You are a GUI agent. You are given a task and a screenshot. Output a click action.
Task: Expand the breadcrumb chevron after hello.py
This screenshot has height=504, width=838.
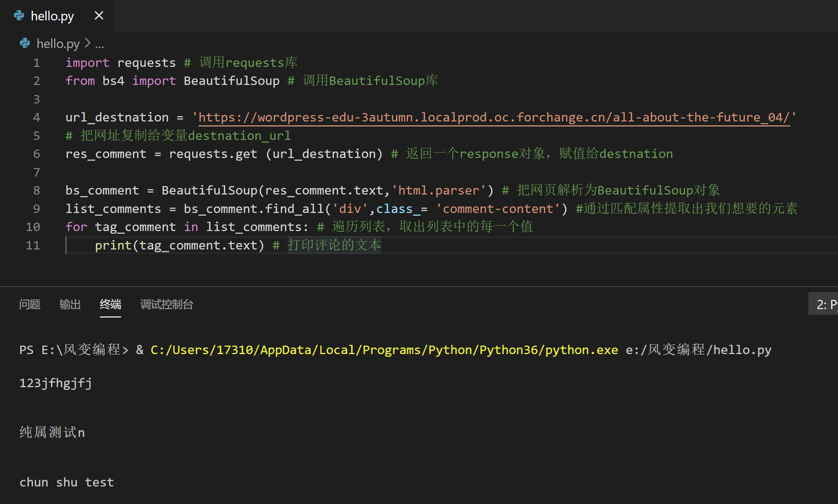coord(88,43)
